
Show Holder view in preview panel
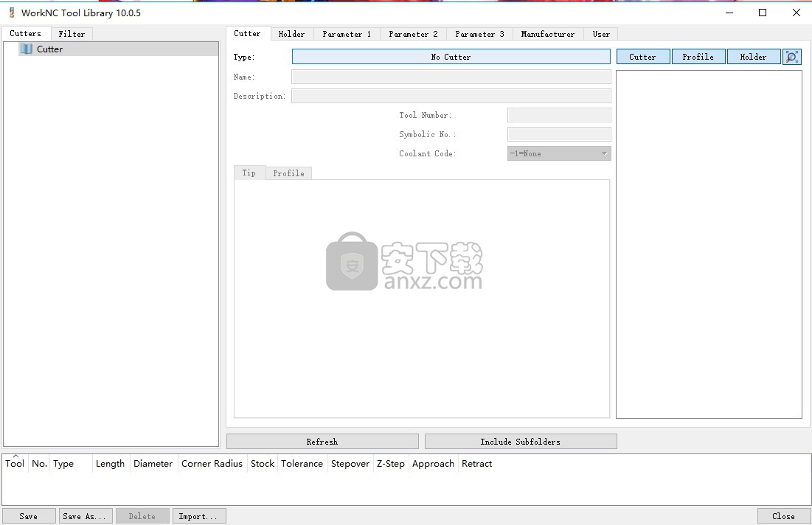click(754, 57)
